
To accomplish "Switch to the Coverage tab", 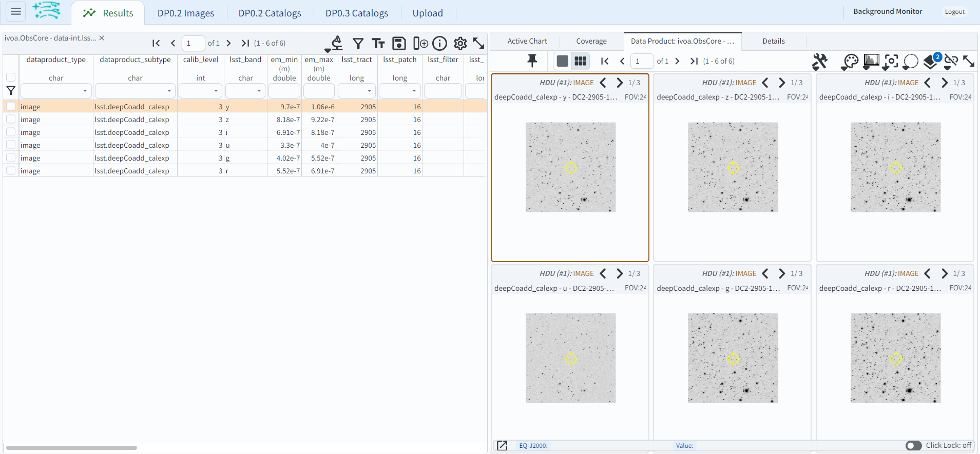I will point(591,41).
